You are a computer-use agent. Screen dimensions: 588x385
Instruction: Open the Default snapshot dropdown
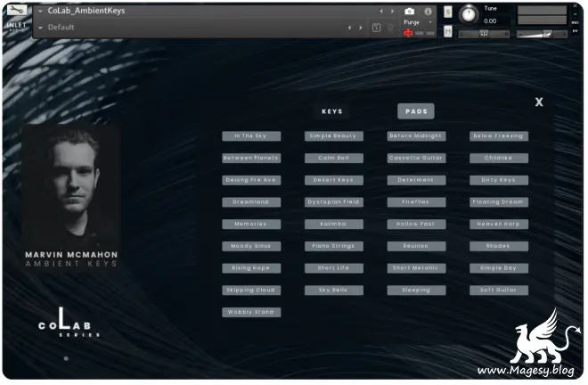point(40,28)
